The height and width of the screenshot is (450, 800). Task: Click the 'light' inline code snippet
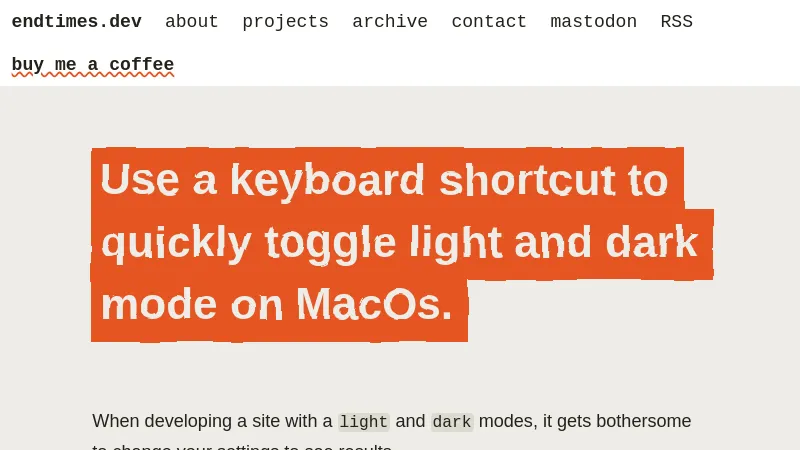pyautogui.click(x=363, y=422)
